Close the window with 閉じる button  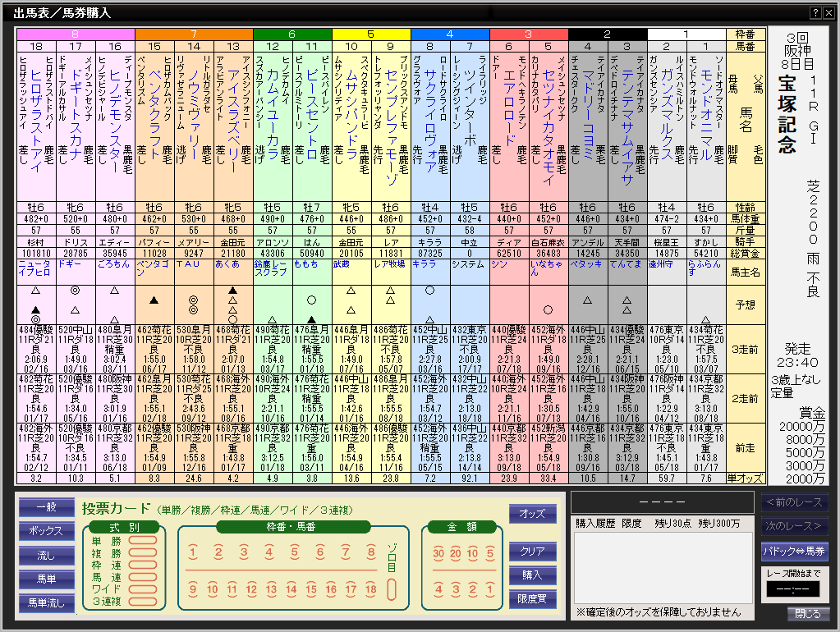pyautogui.click(x=808, y=614)
